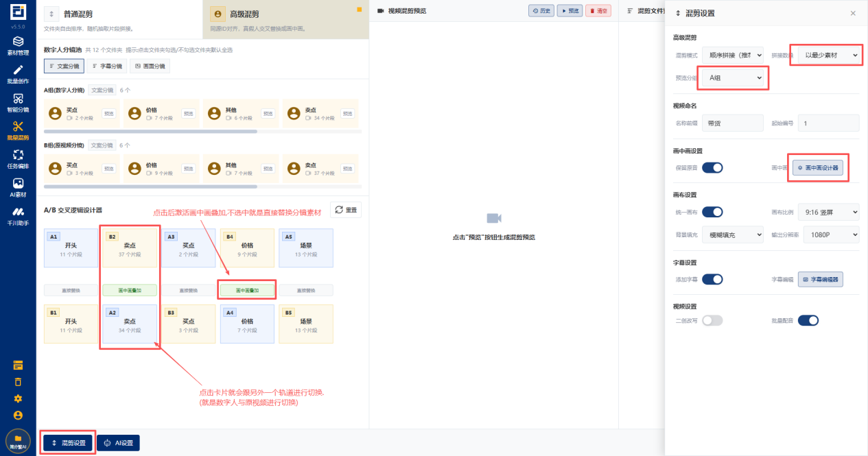Toggle the 批量配音 switch

(808, 320)
